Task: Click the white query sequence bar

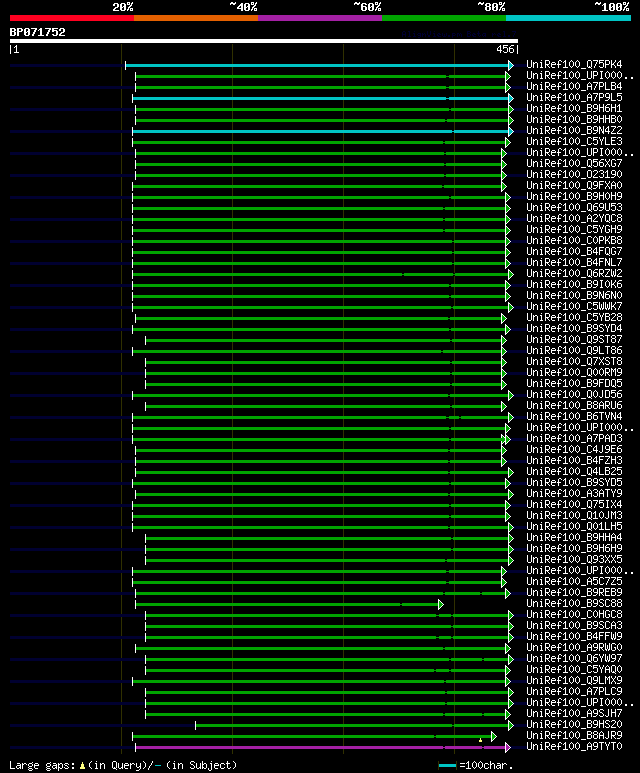Action: coord(264,41)
